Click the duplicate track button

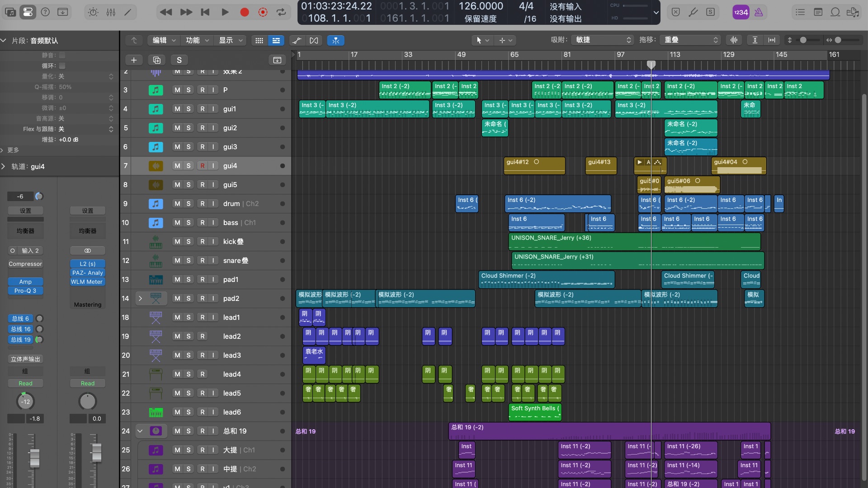pos(156,60)
